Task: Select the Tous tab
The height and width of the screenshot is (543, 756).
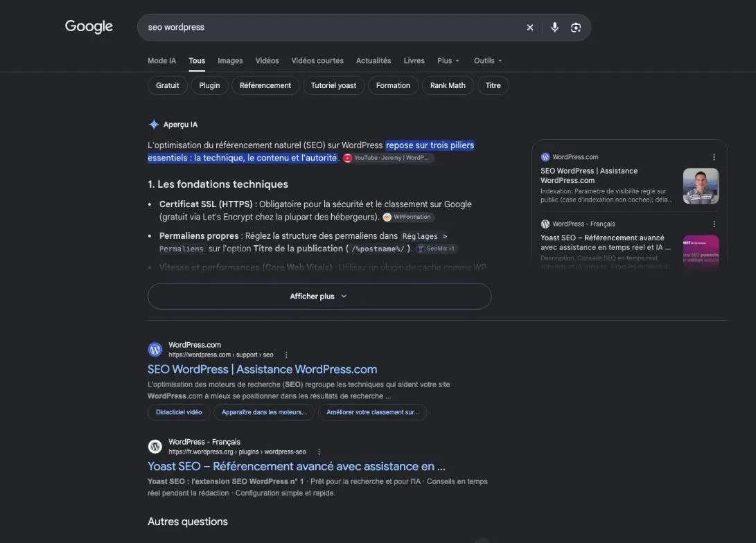Action: (x=197, y=61)
